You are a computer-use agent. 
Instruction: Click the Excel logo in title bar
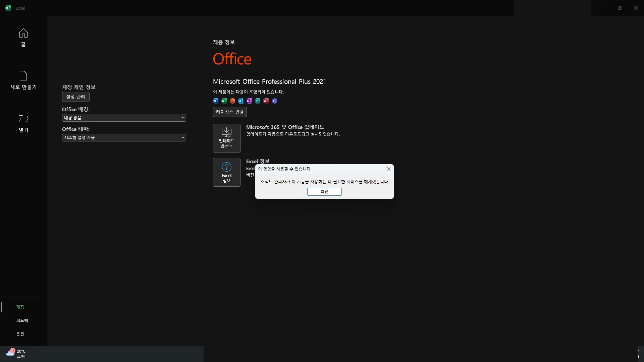tap(8, 8)
